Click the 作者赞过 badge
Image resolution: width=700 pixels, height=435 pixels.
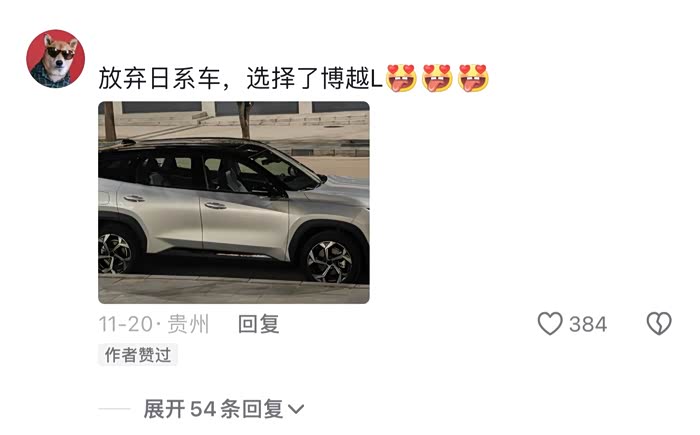click(x=138, y=355)
